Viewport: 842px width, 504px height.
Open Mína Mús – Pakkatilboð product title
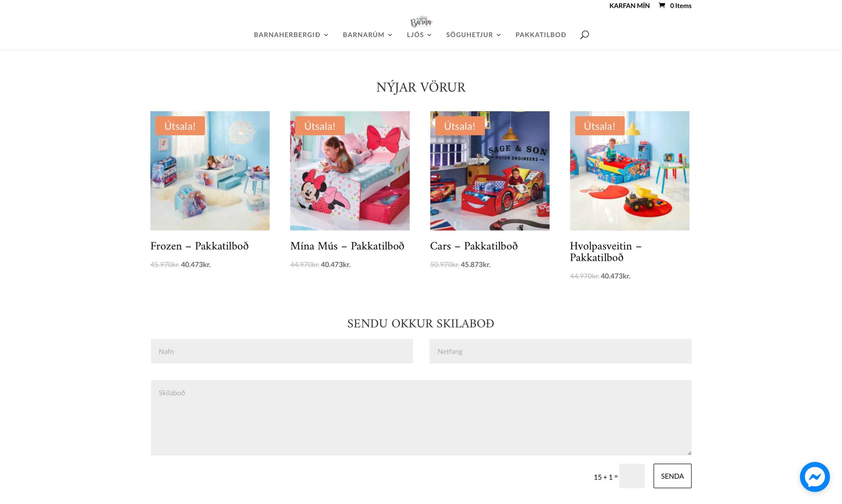coord(347,246)
